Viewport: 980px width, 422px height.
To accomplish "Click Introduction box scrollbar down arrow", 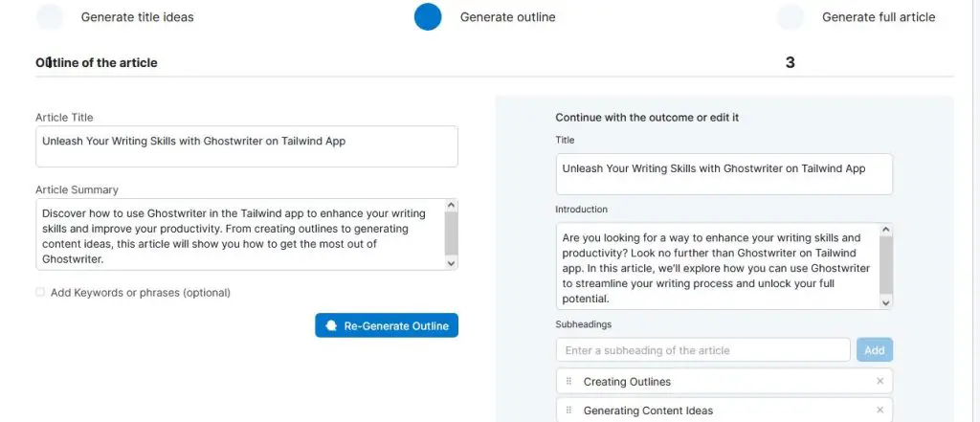I will [885, 302].
